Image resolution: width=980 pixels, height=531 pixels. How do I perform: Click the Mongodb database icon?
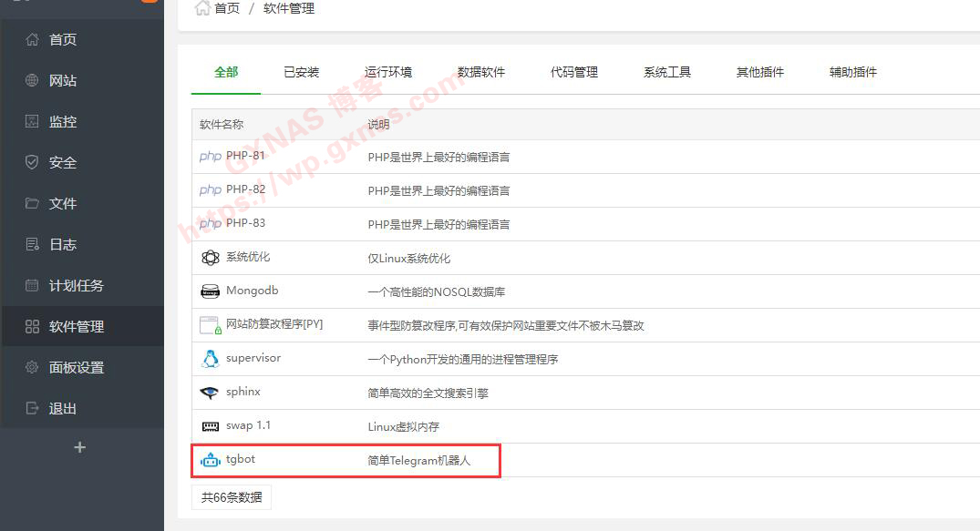click(x=211, y=291)
